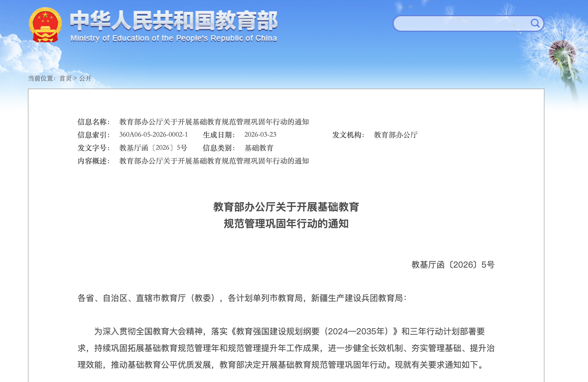Click the 当前位置 breadcrumb label
Viewport: 588px width, 382px height.
[41, 78]
